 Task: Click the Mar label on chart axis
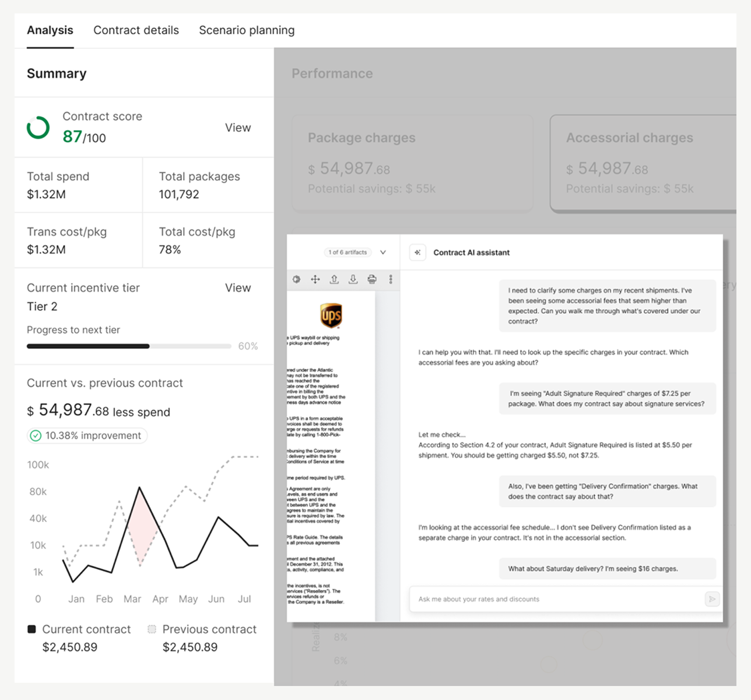pos(132,599)
